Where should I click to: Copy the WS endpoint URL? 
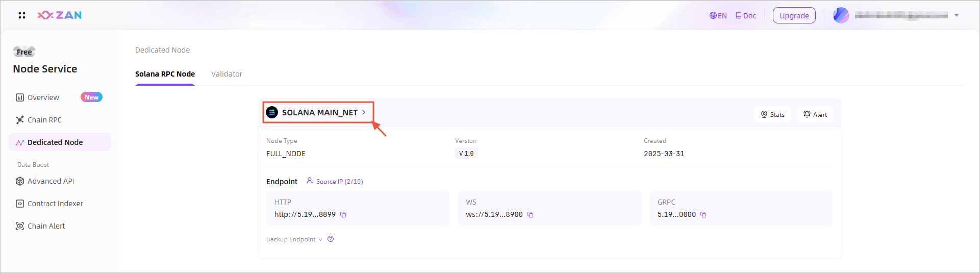coord(531,215)
